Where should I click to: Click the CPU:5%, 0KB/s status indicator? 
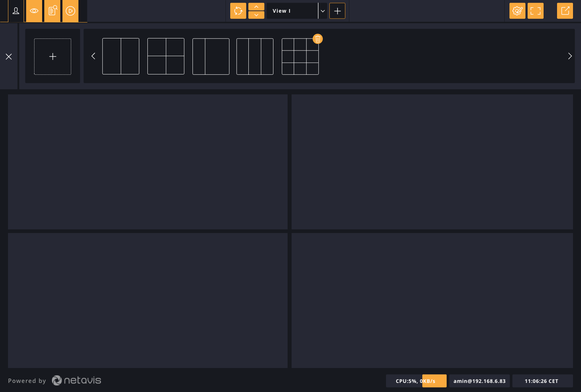click(416, 381)
